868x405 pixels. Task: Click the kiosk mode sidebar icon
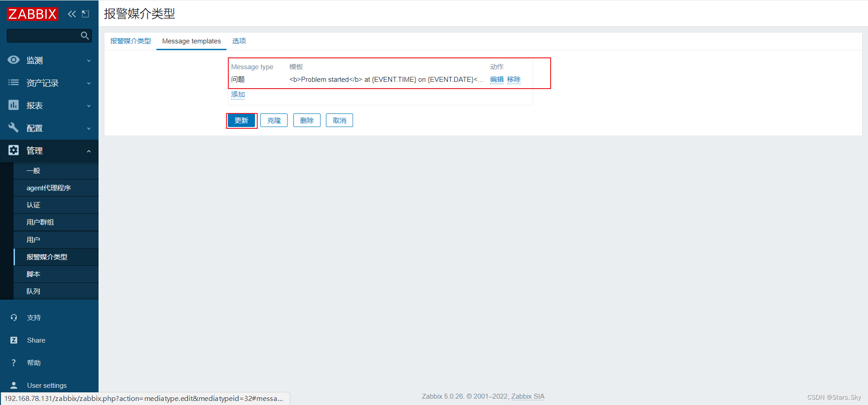pyautogui.click(x=85, y=14)
